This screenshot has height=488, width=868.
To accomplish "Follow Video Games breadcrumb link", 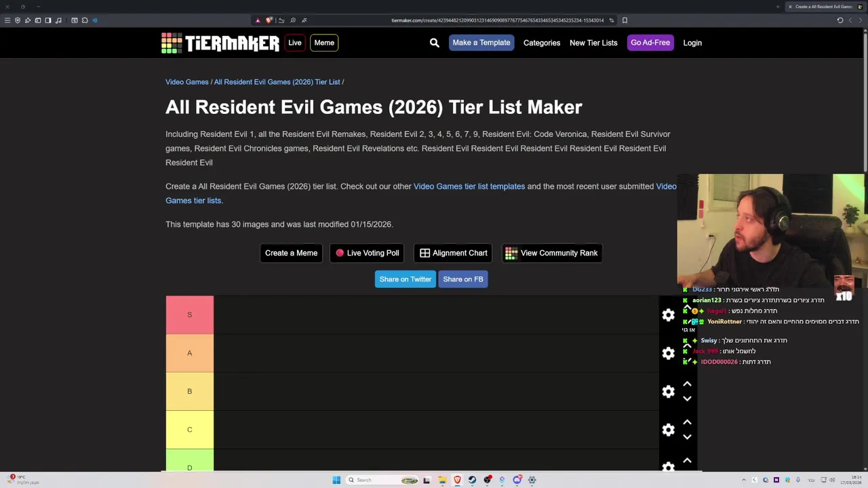I will pos(186,82).
